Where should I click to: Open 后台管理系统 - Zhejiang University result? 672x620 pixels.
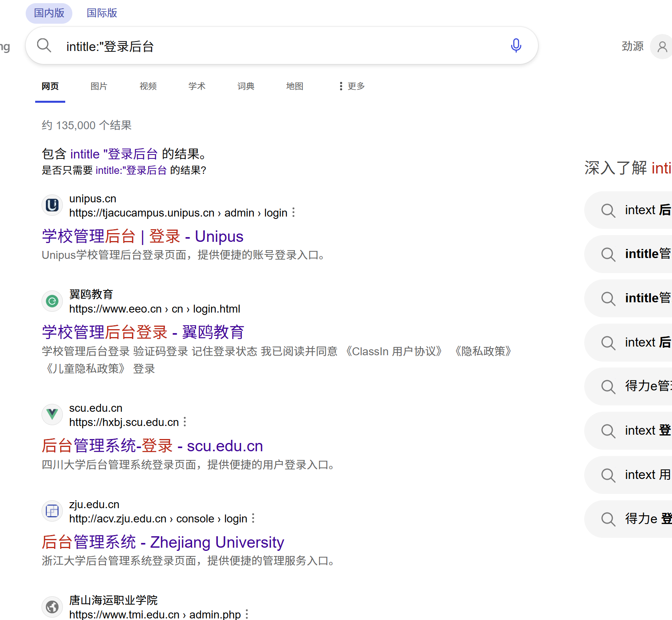point(163,542)
